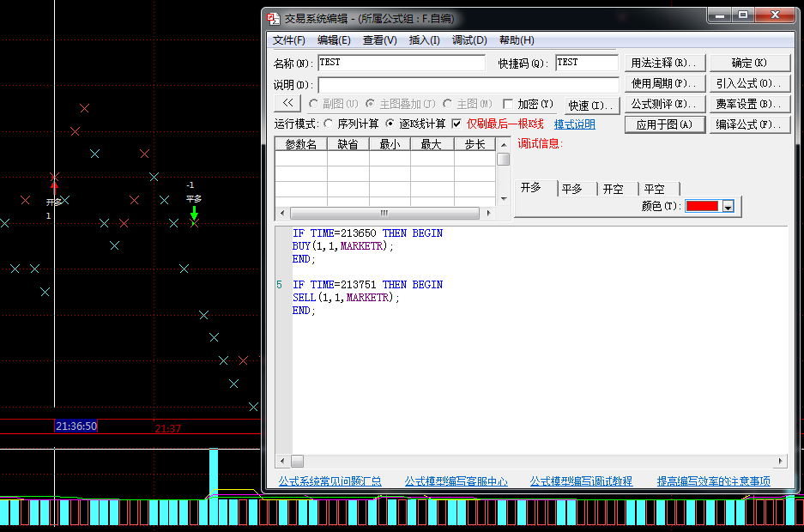This screenshot has height=532, width=804.
Task: Click the code editor scroll right arrow
Action: (x=781, y=462)
